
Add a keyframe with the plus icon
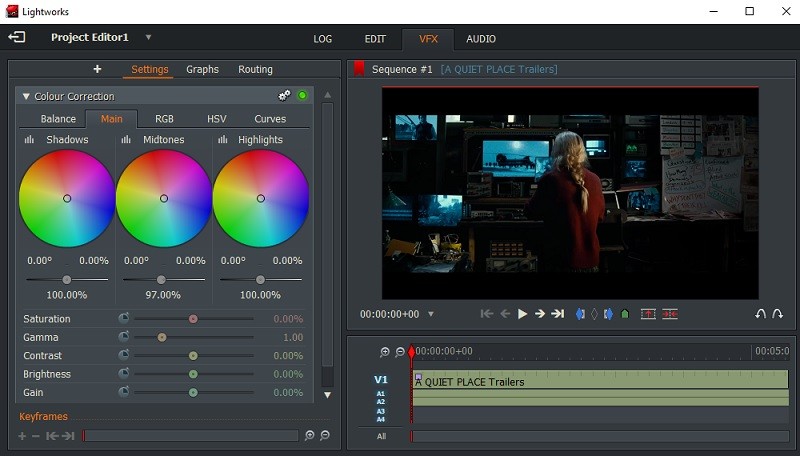[x=22, y=436]
